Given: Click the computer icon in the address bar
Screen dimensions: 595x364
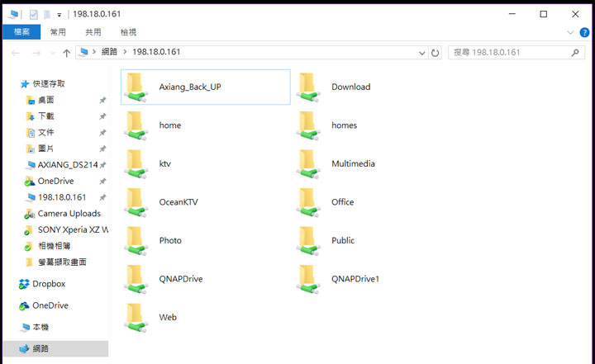Looking at the screenshot, I should point(83,52).
